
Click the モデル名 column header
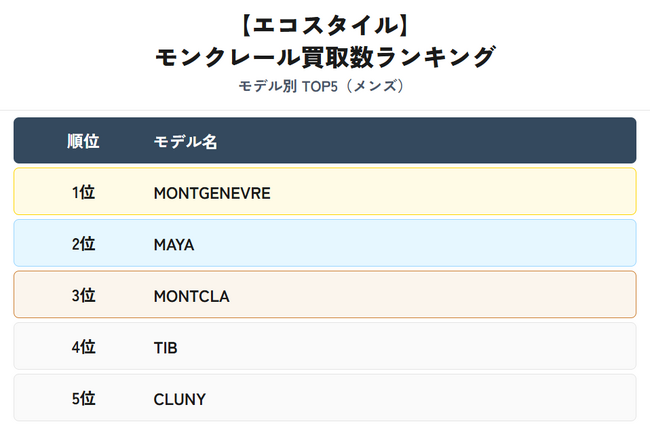[x=185, y=141]
